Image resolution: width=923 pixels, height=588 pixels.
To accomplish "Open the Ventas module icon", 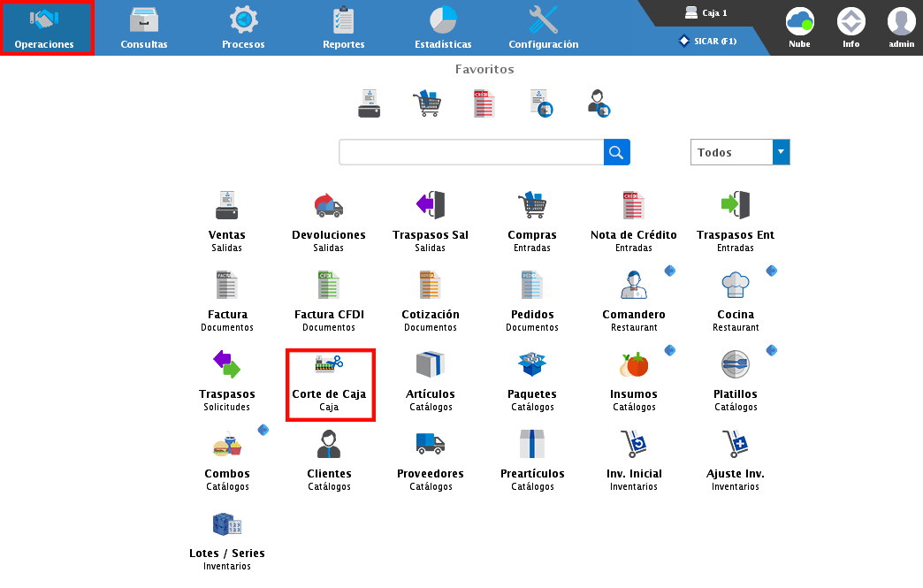I will [x=227, y=206].
